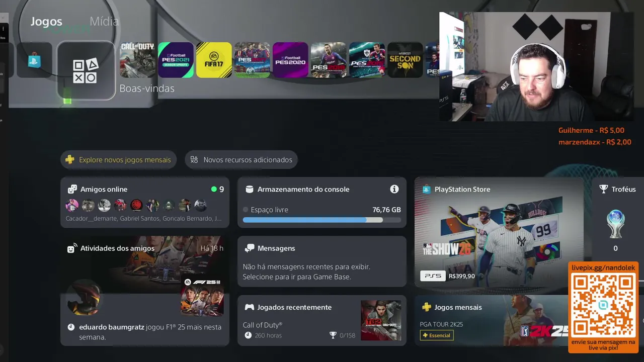Open Atividades dos amigos card title

tap(117, 248)
